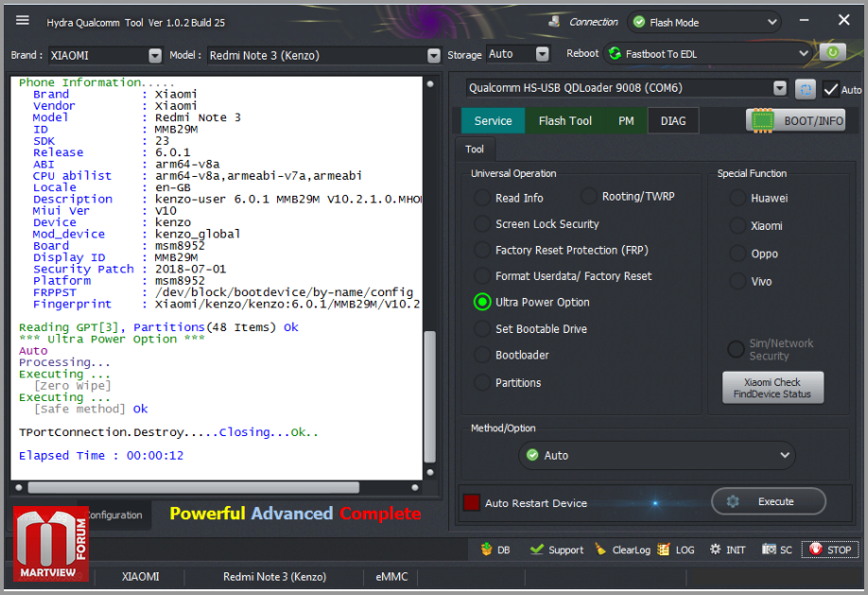868x595 pixels.
Task: Click the green reboot icon button
Action: [x=832, y=53]
